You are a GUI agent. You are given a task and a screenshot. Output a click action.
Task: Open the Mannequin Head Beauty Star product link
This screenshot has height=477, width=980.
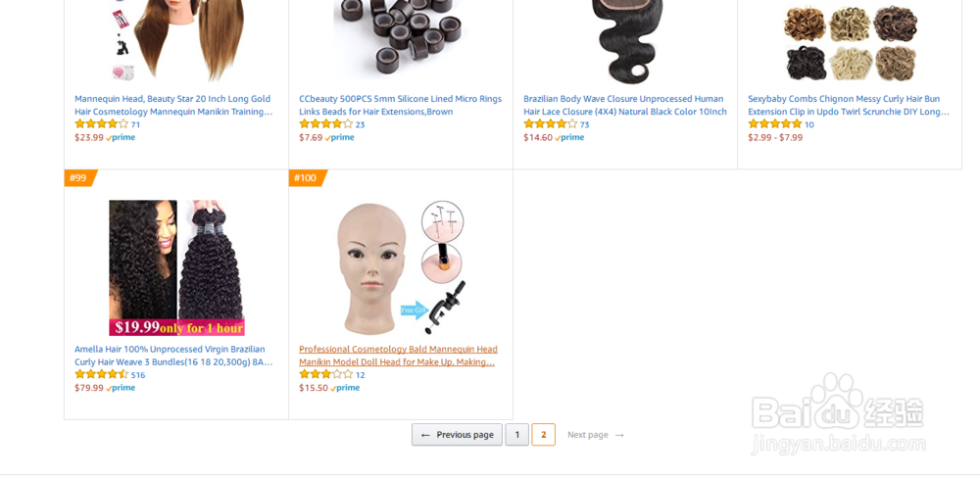(x=173, y=105)
